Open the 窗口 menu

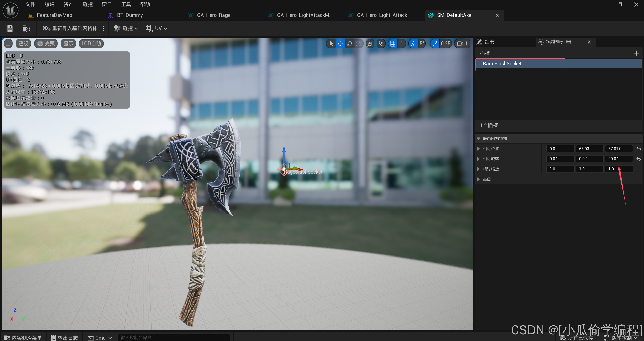pyautogui.click(x=107, y=4)
